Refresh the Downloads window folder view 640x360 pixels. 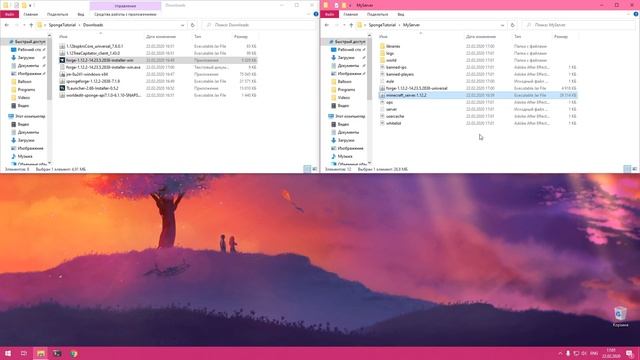point(193,25)
